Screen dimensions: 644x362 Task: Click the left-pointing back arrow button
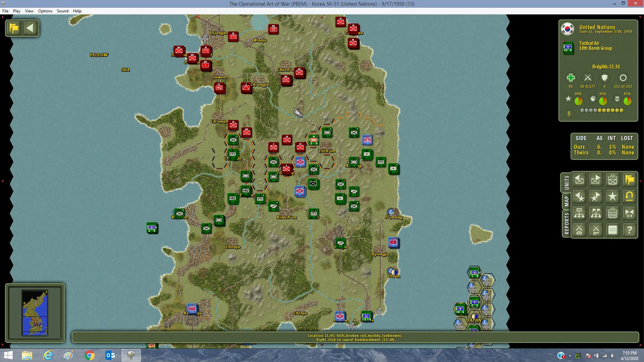click(30, 28)
